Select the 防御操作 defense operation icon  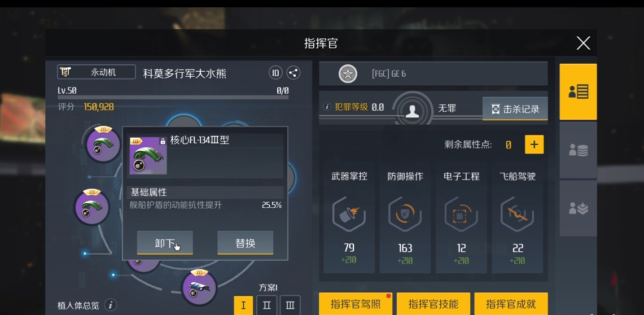(x=405, y=214)
